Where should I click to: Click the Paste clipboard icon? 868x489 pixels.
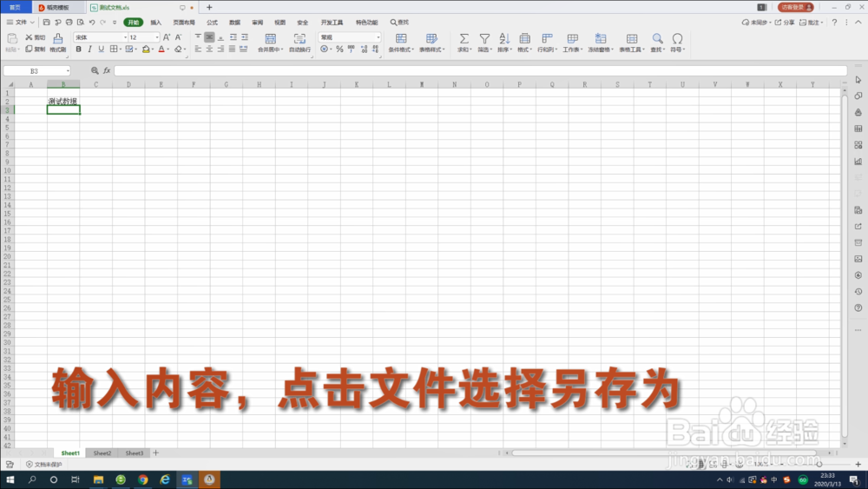[x=12, y=39]
